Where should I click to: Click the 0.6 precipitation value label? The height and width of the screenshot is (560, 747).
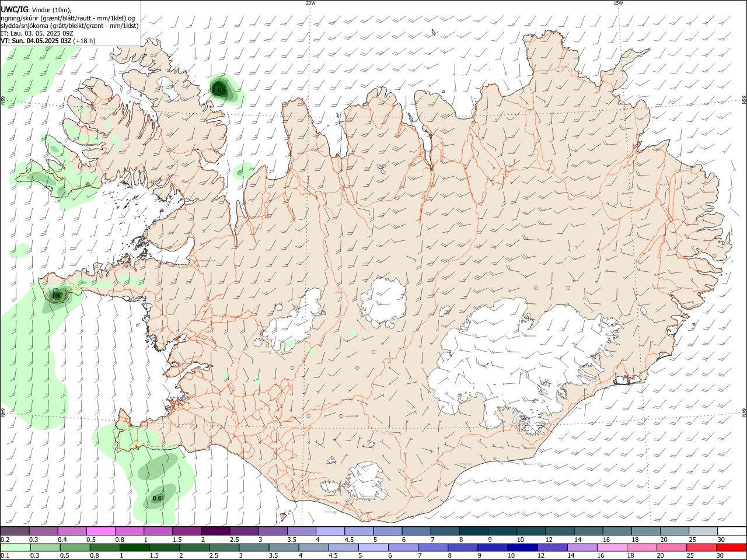[x=157, y=498]
